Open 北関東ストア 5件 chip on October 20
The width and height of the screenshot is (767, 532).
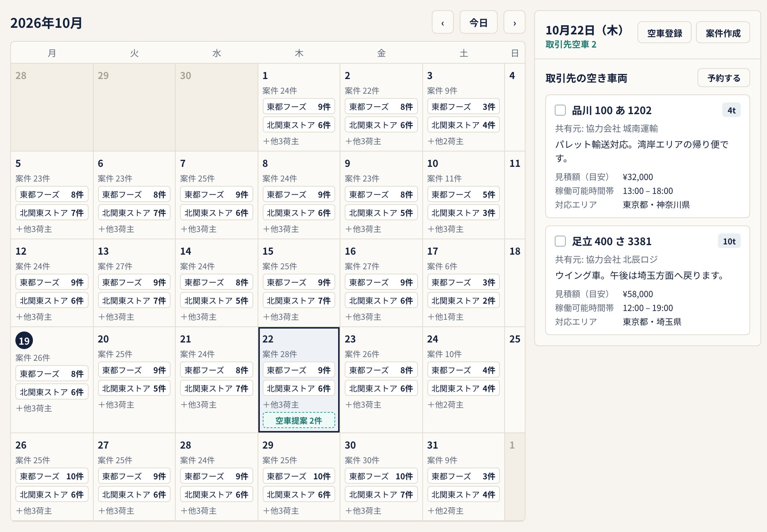tap(134, 388)
